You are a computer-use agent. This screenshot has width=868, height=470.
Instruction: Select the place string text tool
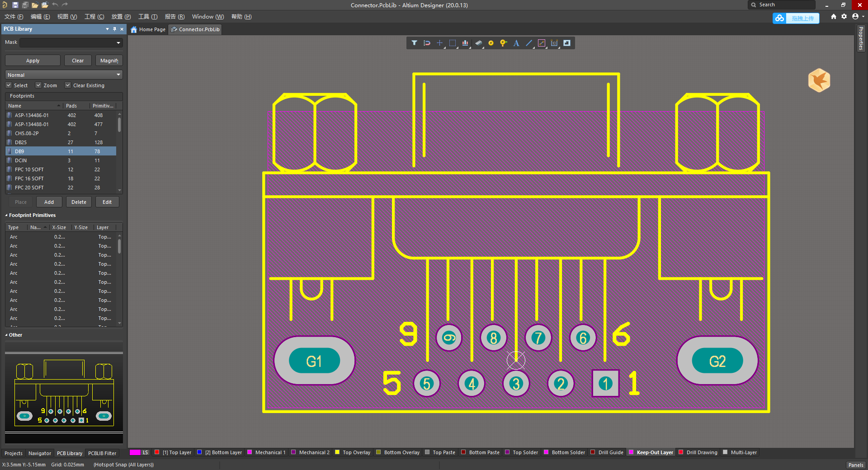(x=516, y=43)
